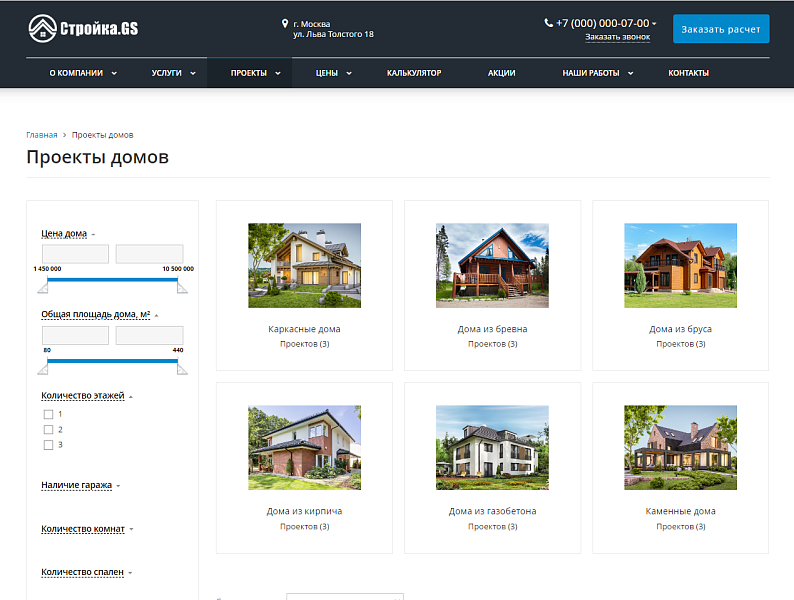Click the minimum house area input field
This screenshot has width=794, height=600.
pos(75,336)
